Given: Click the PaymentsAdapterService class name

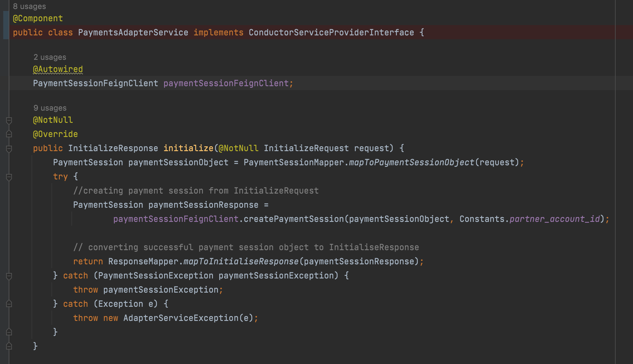Looking at the screenshot, I should pos(133,32).
